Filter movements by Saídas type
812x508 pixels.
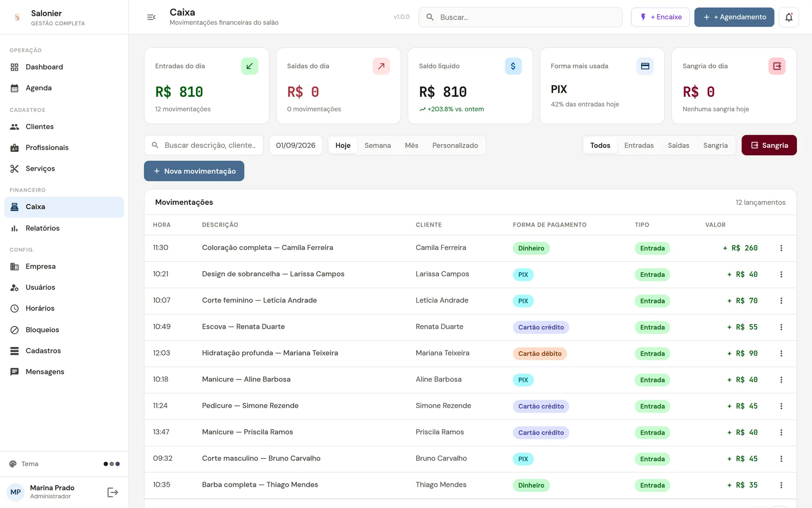pos(679,145)
